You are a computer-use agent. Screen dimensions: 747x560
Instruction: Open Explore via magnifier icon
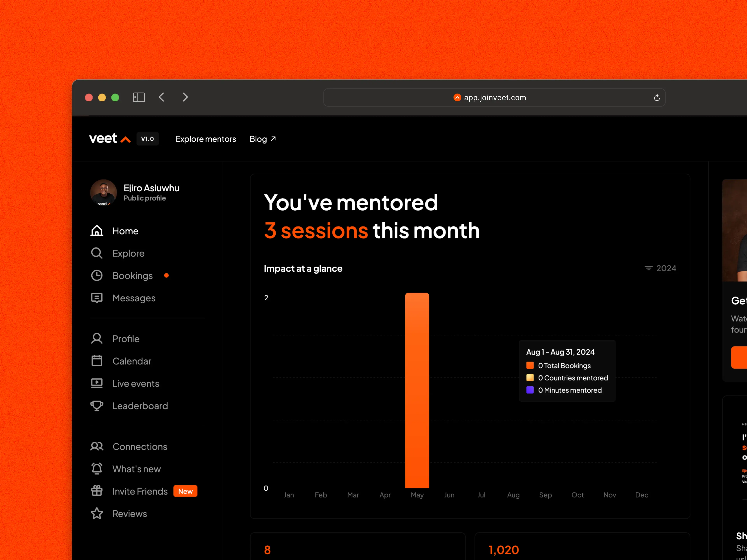96,253
